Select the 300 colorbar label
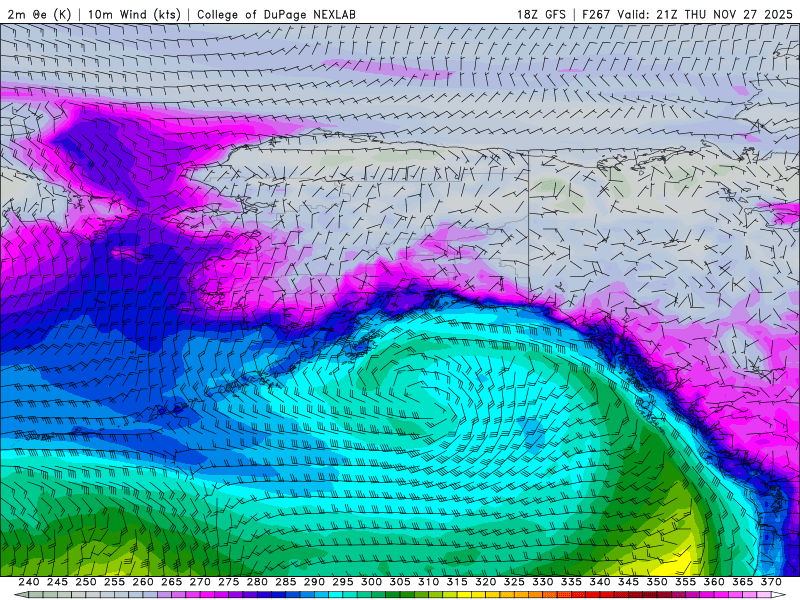Image resolution: width=800 pixels, height=600 pixels. coord(371,582)
